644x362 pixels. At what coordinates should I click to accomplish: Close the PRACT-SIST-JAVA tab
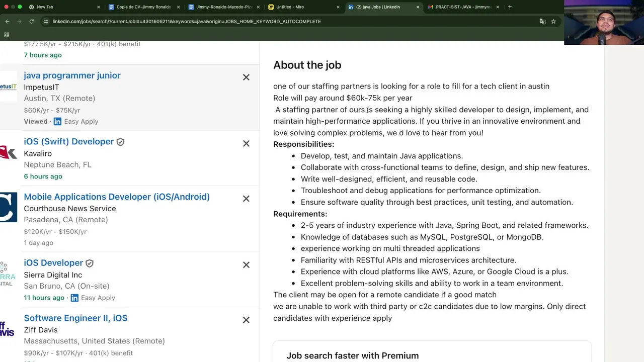(498, 7)
